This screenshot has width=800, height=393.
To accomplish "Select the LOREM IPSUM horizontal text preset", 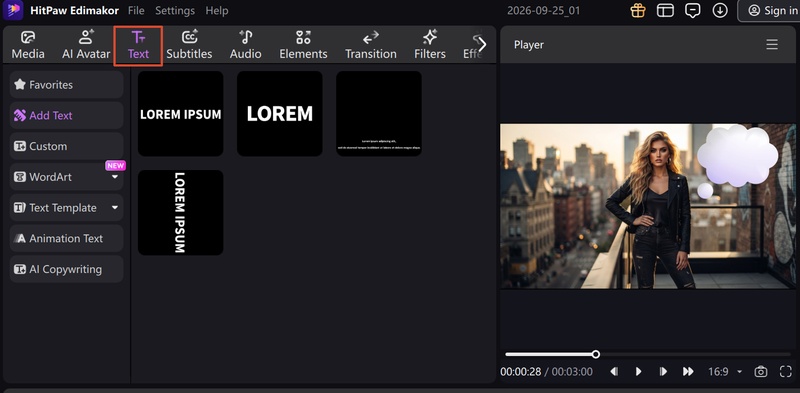I will (x=181, y=113).
